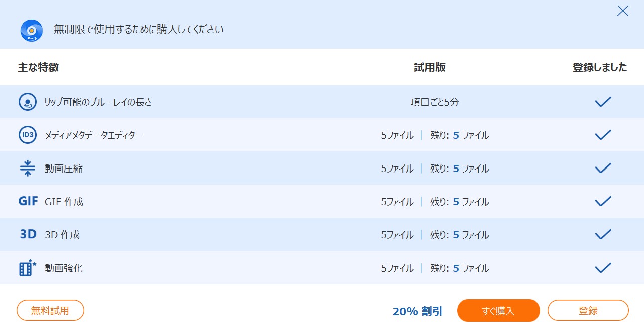Click the video compression arrows icon

pos(28,168)
